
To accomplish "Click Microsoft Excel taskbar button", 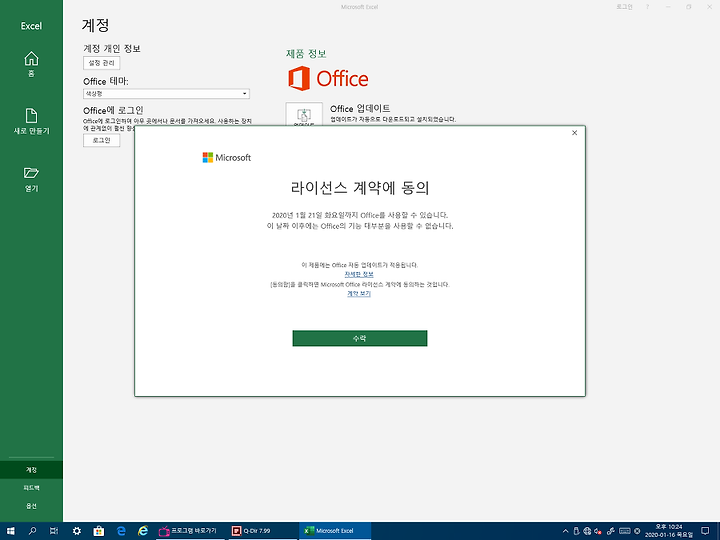I will (x=335, y=531).
